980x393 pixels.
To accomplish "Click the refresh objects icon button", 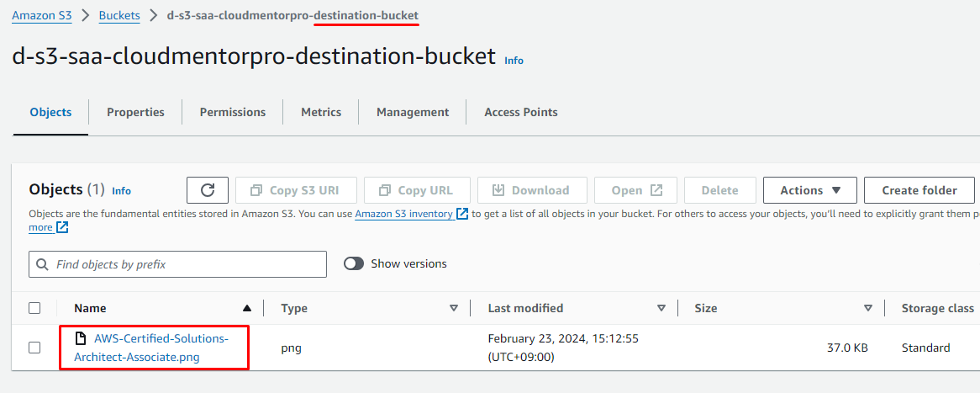I will (208, 190).
